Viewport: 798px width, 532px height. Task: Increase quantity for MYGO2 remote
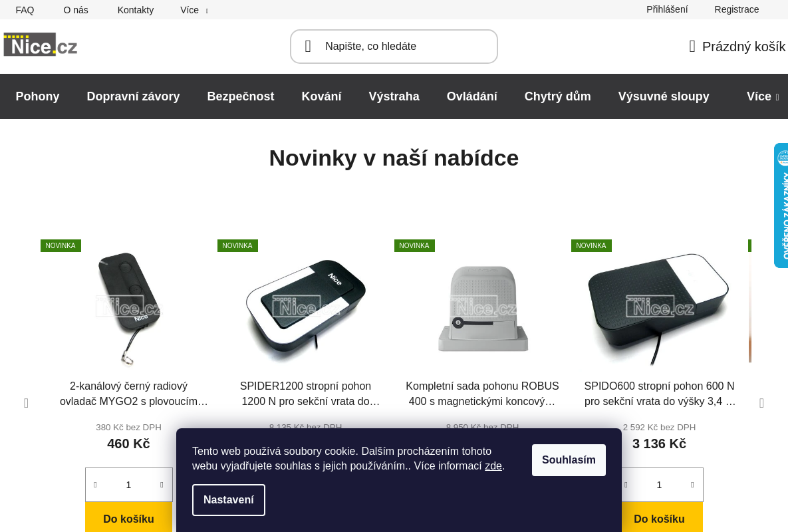(162, 485)
